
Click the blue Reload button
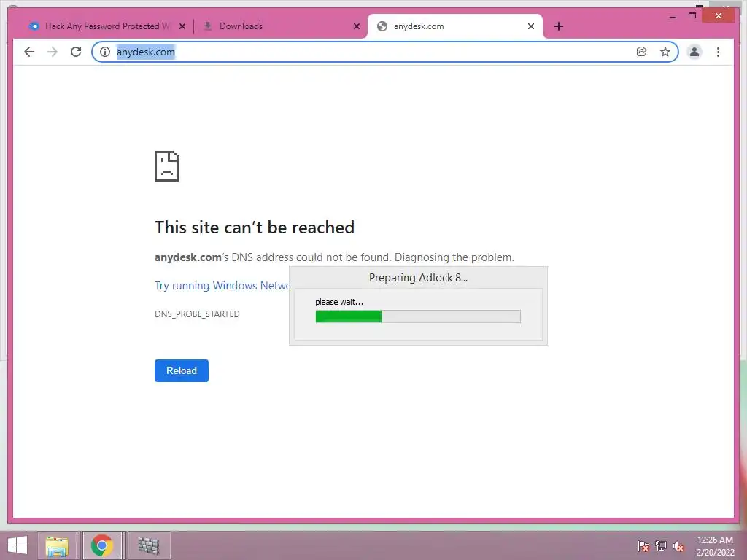click(182, 370)
